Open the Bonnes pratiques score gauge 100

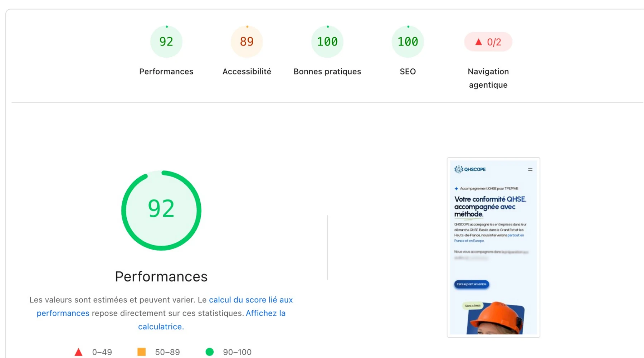tap(327, 42)
